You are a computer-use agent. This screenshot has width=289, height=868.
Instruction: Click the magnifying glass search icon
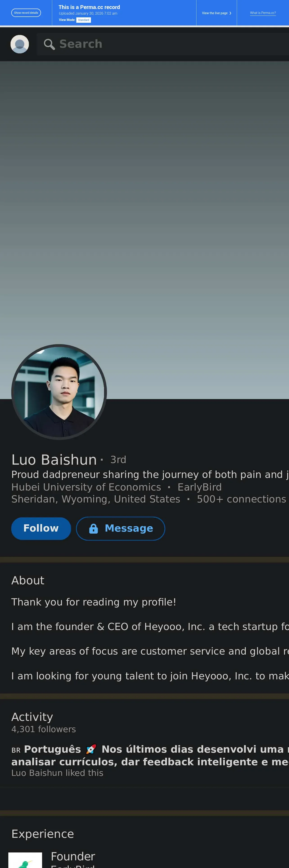tap(49, 44)
